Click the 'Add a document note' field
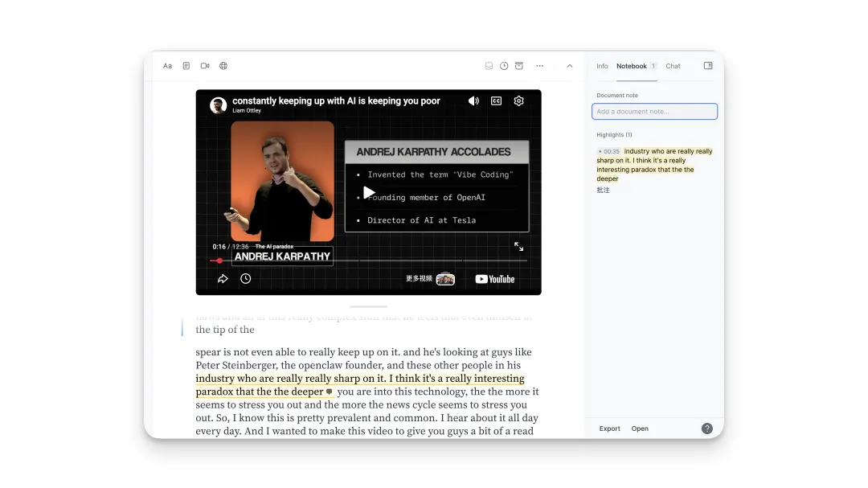 (x=654, y=112)
